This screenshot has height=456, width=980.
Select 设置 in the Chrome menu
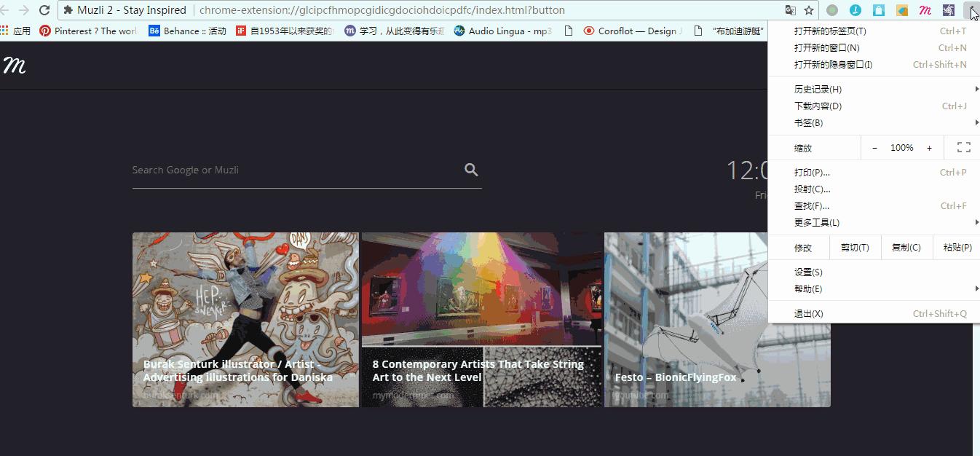point(807,271)
